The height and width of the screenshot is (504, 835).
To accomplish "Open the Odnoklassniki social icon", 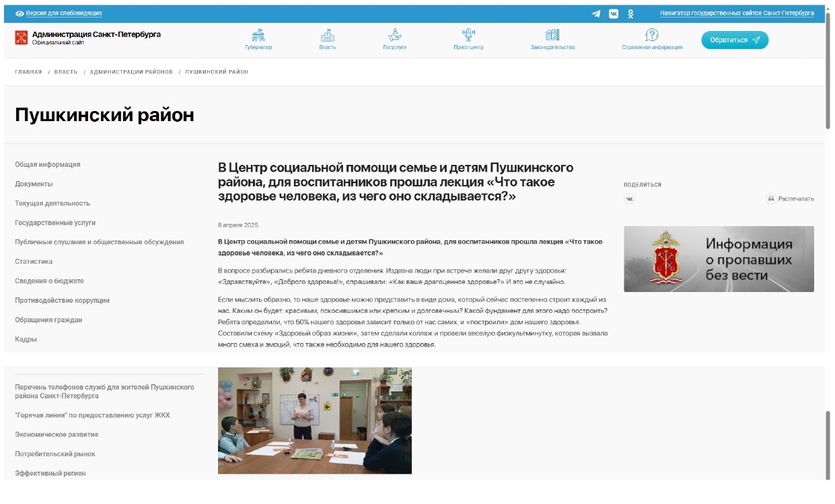I will click(630, 13).
